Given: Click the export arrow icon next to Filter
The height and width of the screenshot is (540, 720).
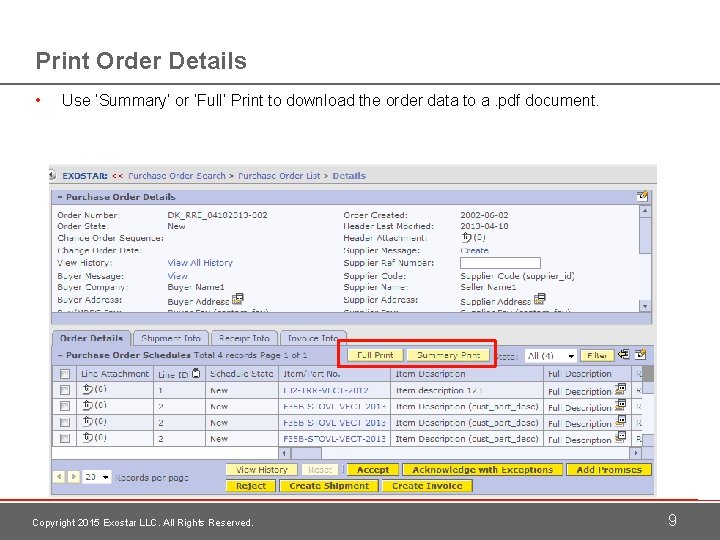Looking at the screenshot, I should [624, 354].
